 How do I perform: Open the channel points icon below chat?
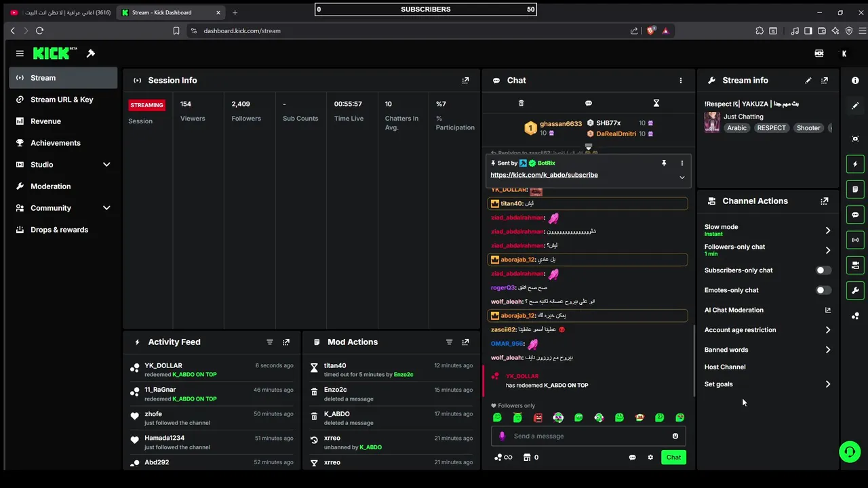[502, 457]
